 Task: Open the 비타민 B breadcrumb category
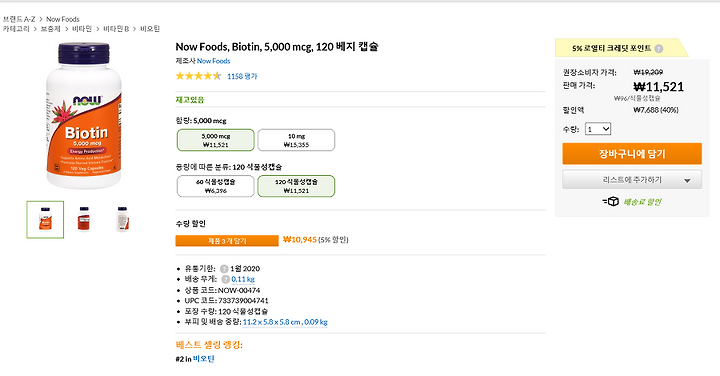pos(116,29)
